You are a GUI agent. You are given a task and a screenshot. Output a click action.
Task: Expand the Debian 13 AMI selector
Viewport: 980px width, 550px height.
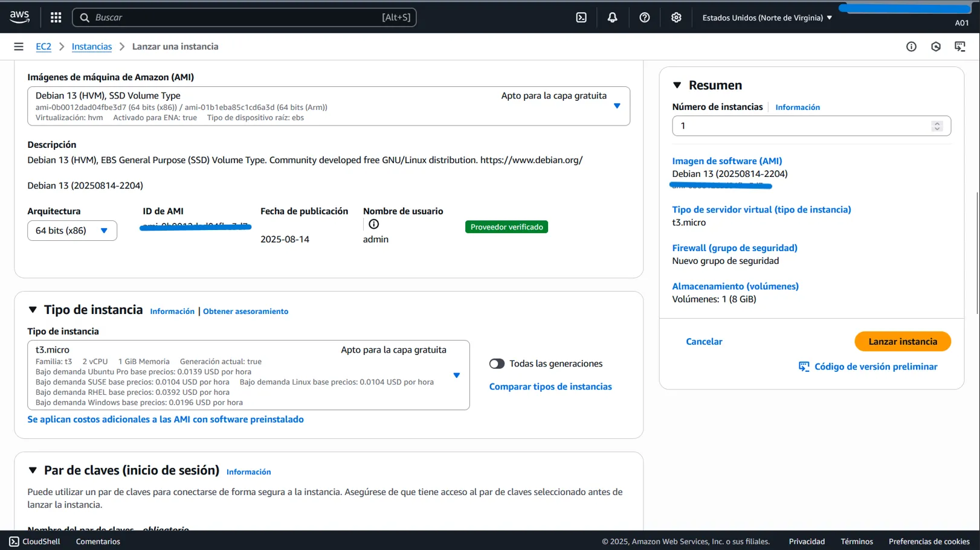[x=616, y=106]
